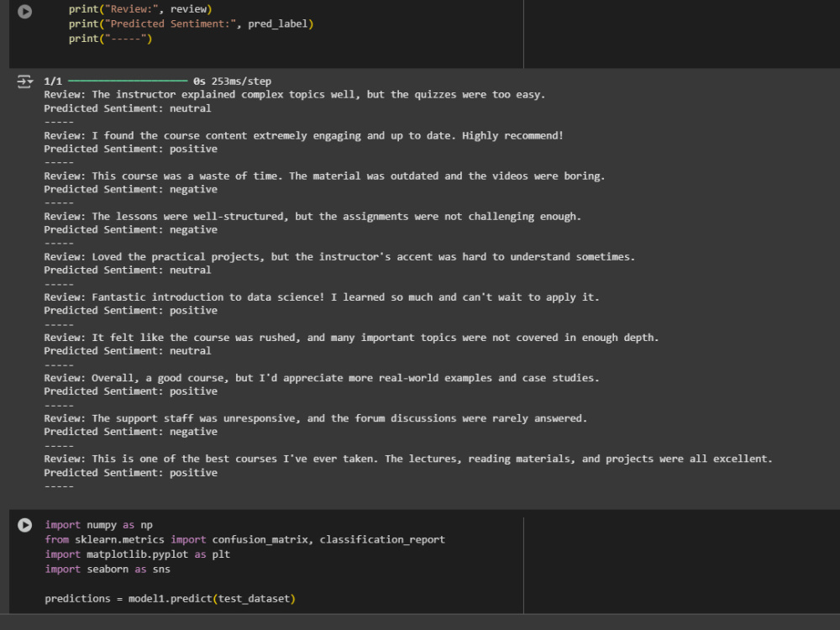Viewport: 840px width, 630px height.
Task: Click the predicted sentiment under the rushed course review
Action: [x=128, y=351]
